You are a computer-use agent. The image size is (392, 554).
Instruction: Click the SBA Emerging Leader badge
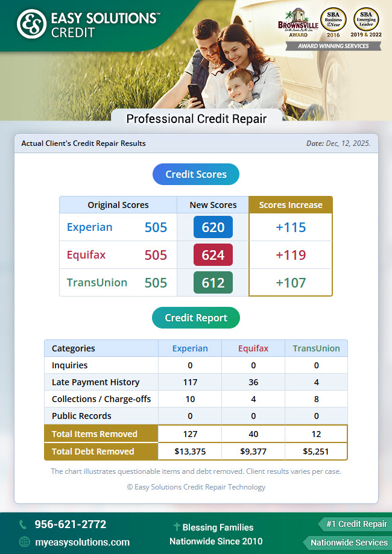tap(366, 23)
